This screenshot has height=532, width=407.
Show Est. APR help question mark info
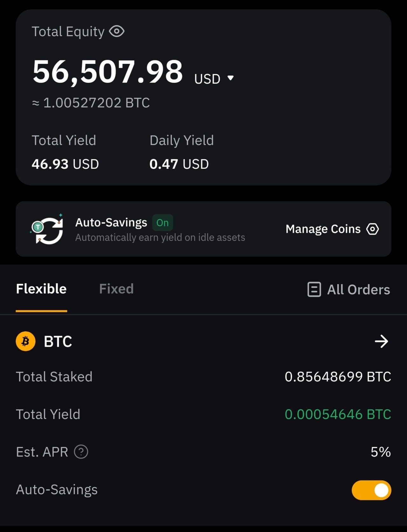click(x=81, y=452)
